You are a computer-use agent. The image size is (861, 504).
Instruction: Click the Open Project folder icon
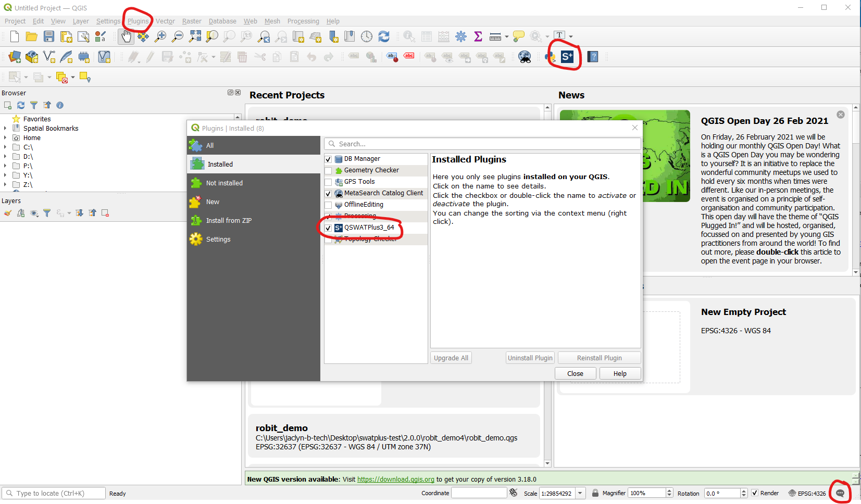click(32, 36)
